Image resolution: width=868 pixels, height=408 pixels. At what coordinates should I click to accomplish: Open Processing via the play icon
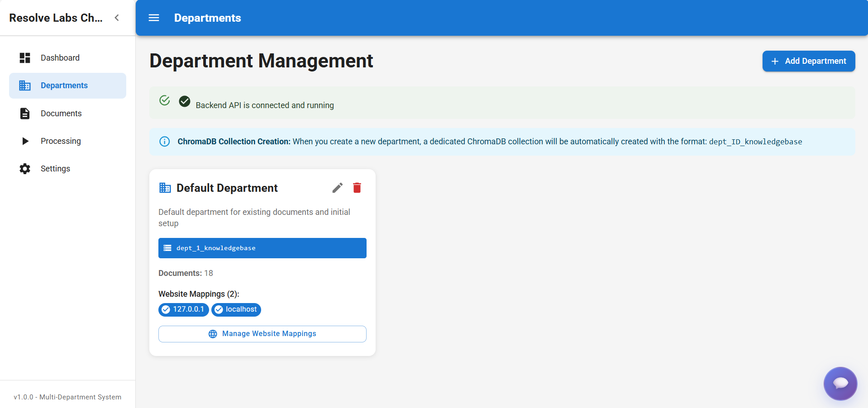pos(24,141)
